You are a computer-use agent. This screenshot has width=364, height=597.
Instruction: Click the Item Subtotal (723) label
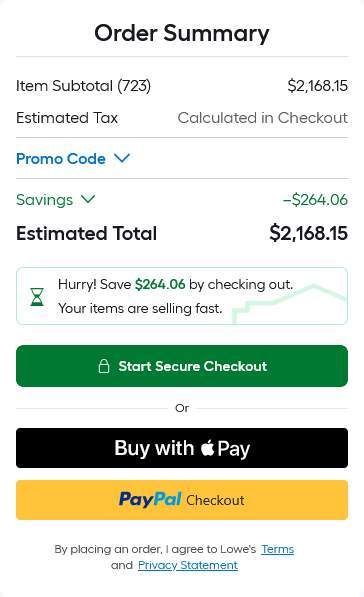tap(83, 86)
